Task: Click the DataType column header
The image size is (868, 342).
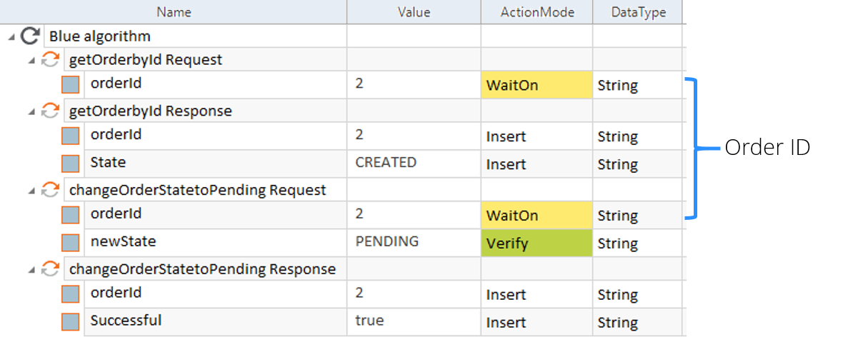Action: point(638,12)
